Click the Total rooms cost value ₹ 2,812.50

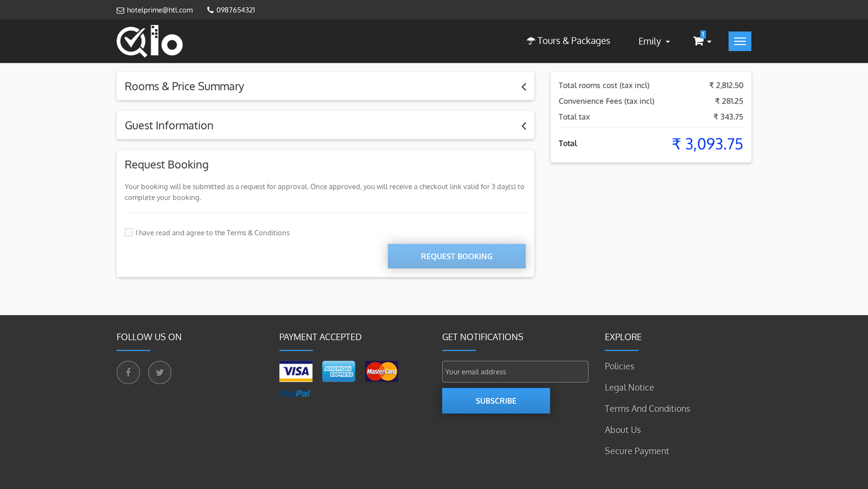pos(726,86)
